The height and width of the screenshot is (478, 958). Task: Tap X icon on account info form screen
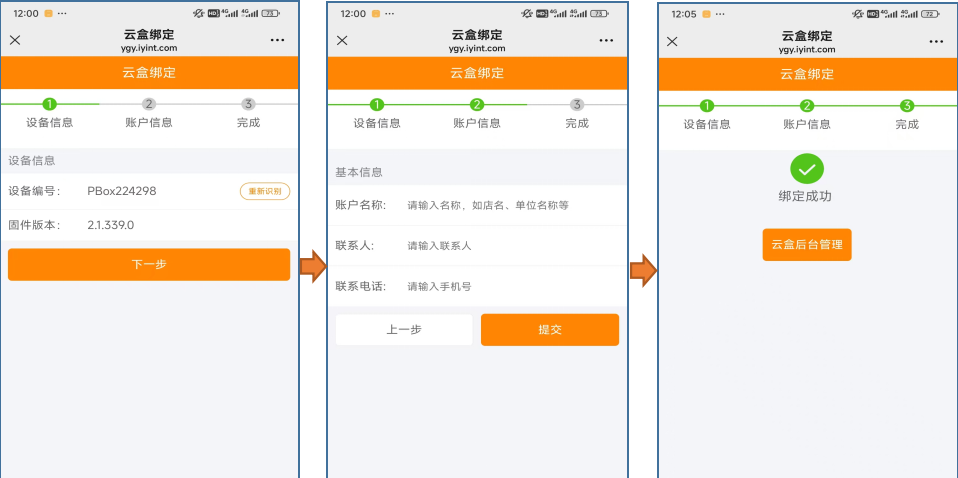[342, 40]
